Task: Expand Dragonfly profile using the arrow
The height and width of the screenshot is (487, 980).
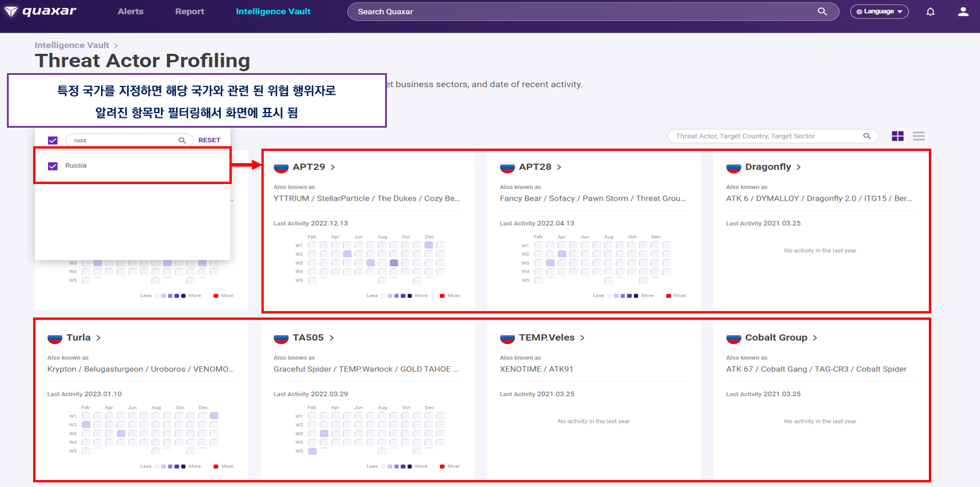Action: 799,167
